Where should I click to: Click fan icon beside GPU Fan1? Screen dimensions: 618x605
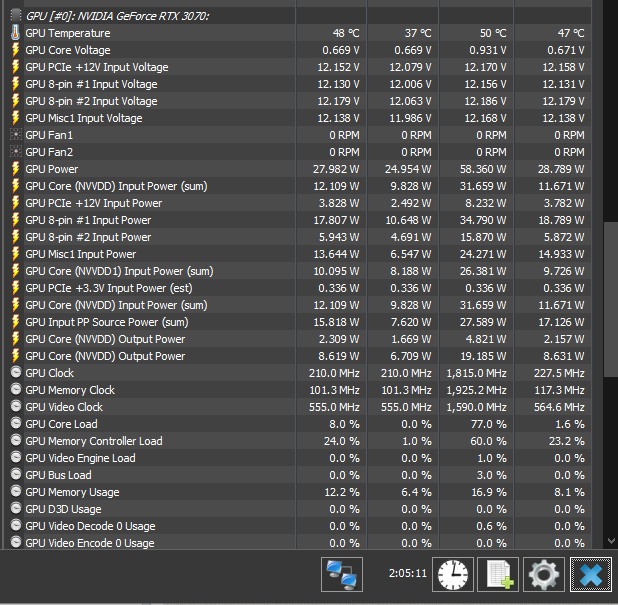15,135
